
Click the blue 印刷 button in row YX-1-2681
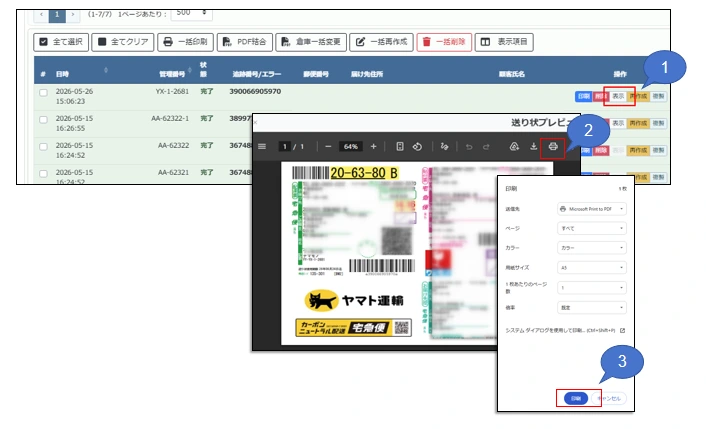(584, 96)
